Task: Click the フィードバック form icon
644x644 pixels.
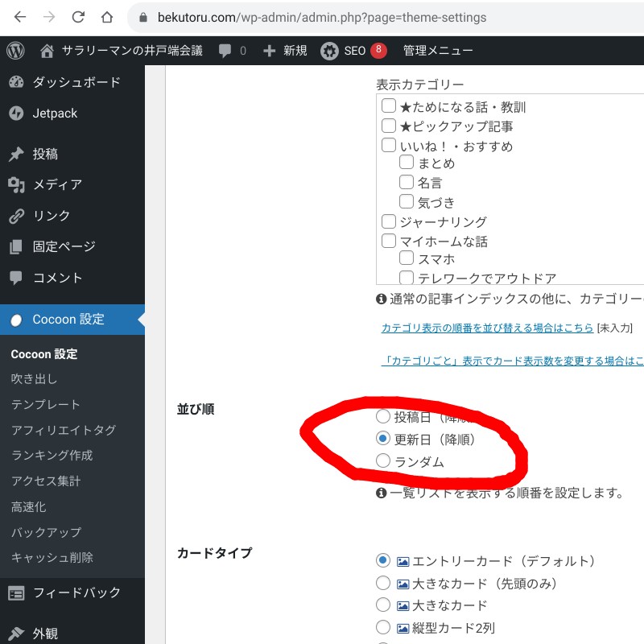Action: 16,593
